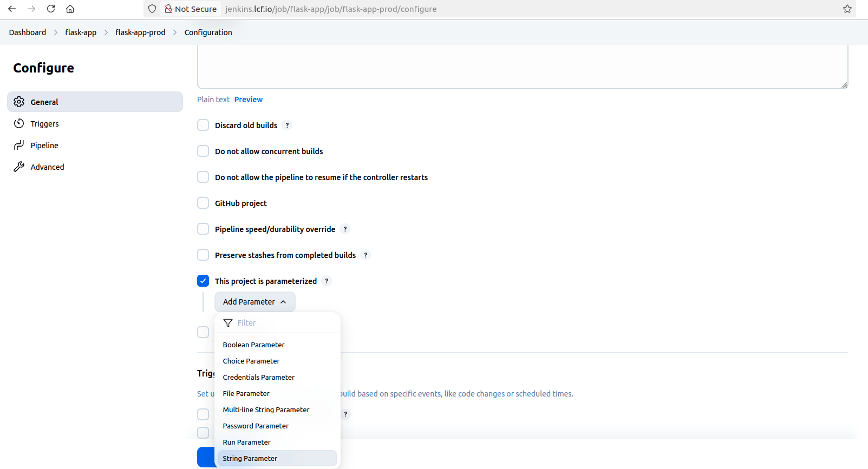Click the General gear icon in sidebar

point(19,102)
